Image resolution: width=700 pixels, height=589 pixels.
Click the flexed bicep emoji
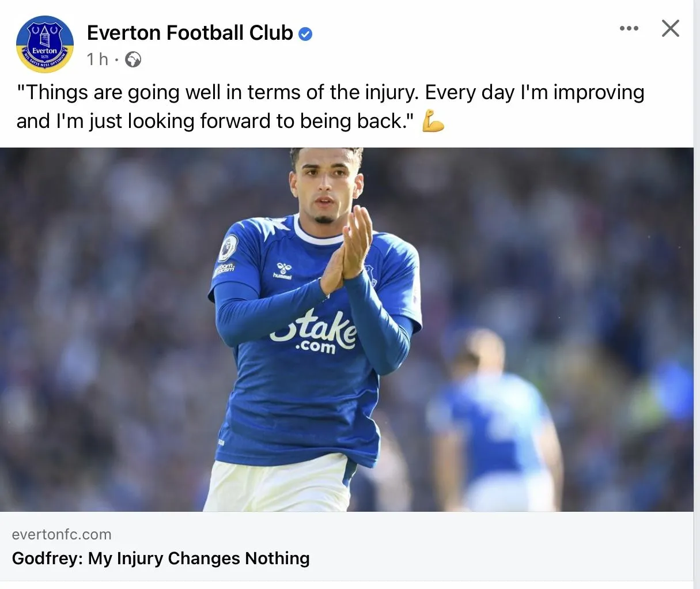(x=433, y=122)
